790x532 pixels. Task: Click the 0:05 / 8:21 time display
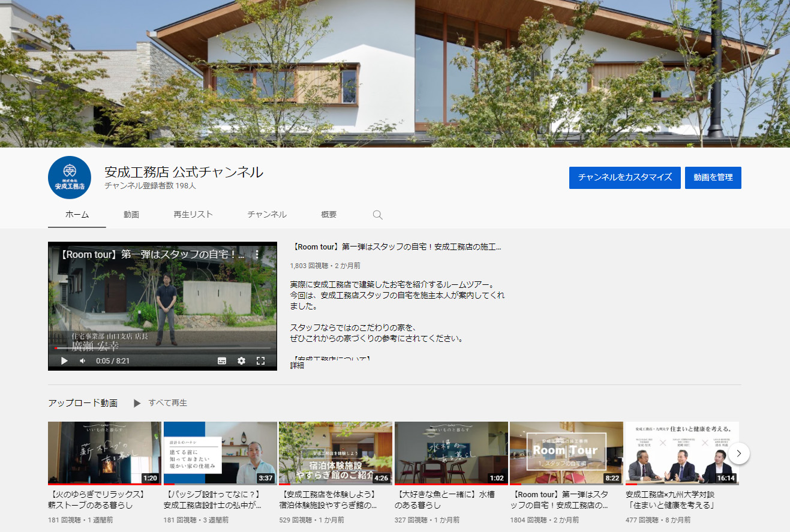[x=112, y=361]
